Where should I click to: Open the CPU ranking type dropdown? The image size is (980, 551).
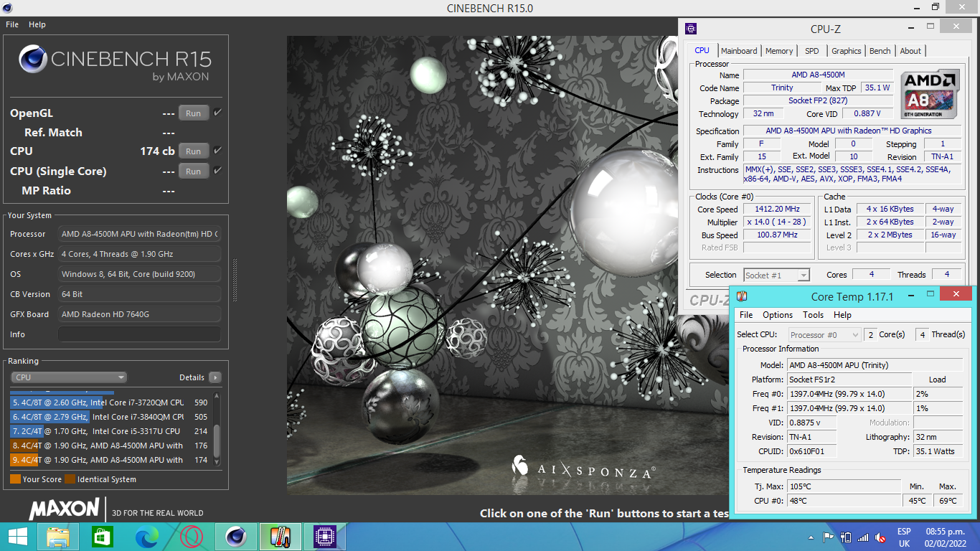tap(69, 377)
